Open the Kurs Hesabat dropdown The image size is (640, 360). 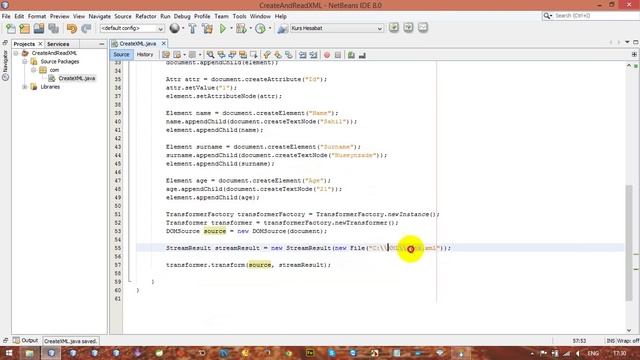[x=336, y=28]
